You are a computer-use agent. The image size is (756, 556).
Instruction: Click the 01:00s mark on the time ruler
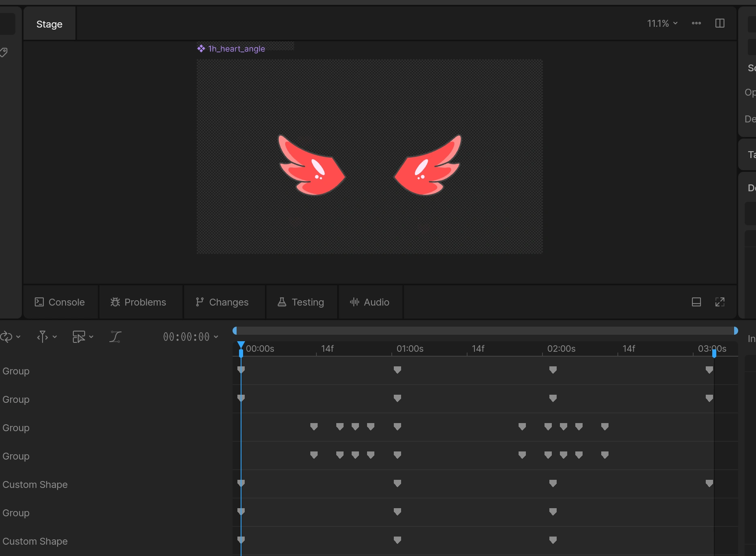(410, 349)
